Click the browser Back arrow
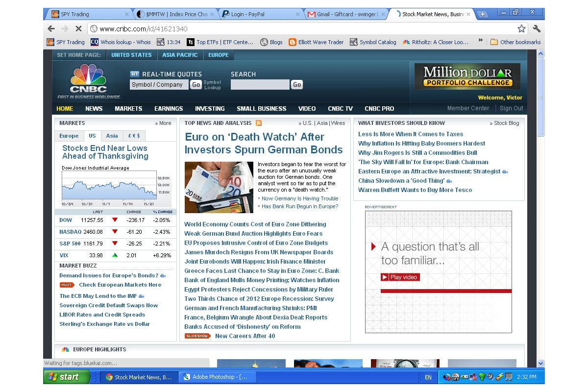Screen dimensions: 588x392 51,28
